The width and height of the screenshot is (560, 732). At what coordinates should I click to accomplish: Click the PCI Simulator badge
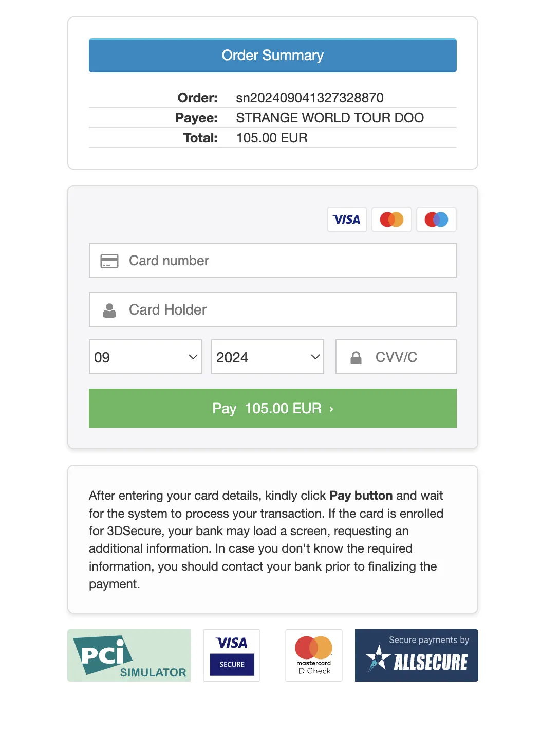pyautogui.click(x=129, y=655)
